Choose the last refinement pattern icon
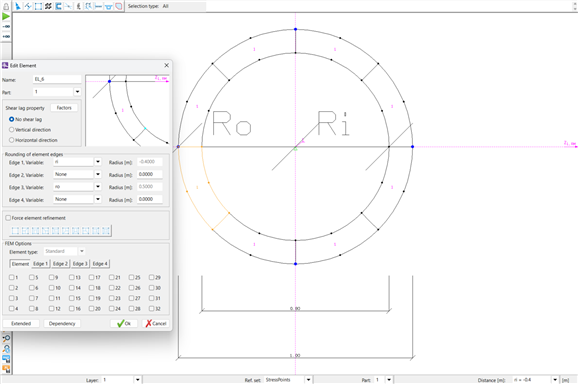This screenshot has width=578, height=384. click(105, 231)
